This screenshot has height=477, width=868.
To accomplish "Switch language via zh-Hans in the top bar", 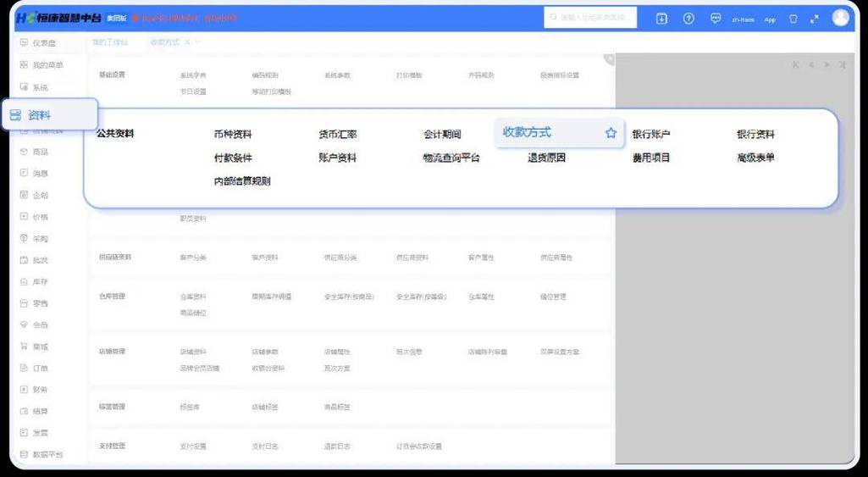I will click(743, 19).
